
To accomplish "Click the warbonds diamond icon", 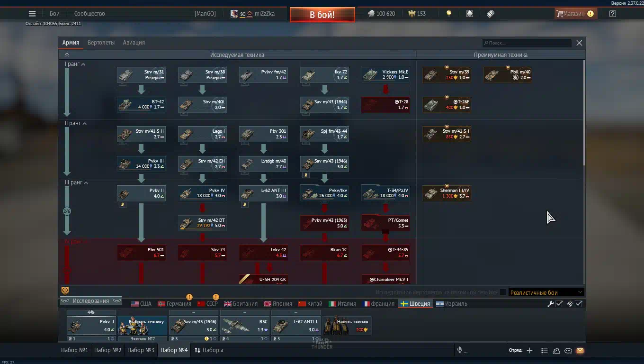I will tap(470, 14).
